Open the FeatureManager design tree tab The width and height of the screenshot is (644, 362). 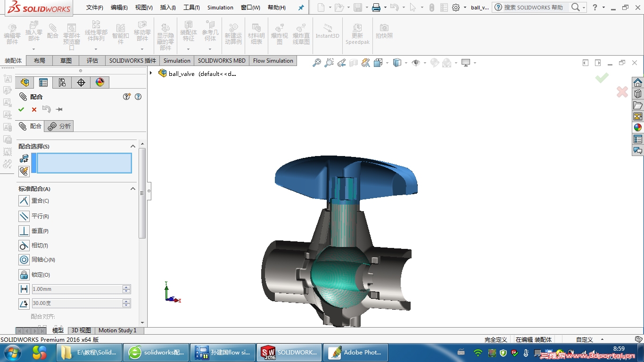(x=25, y=82)
